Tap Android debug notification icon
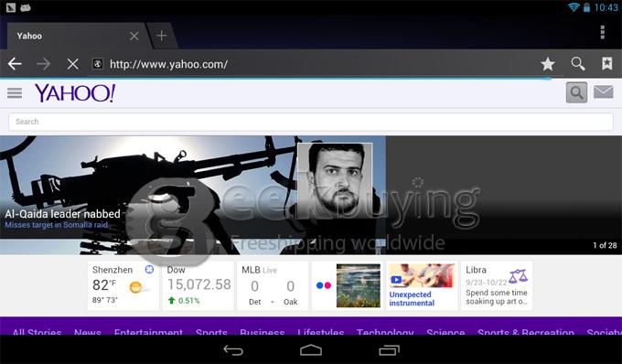 point(26,7)
